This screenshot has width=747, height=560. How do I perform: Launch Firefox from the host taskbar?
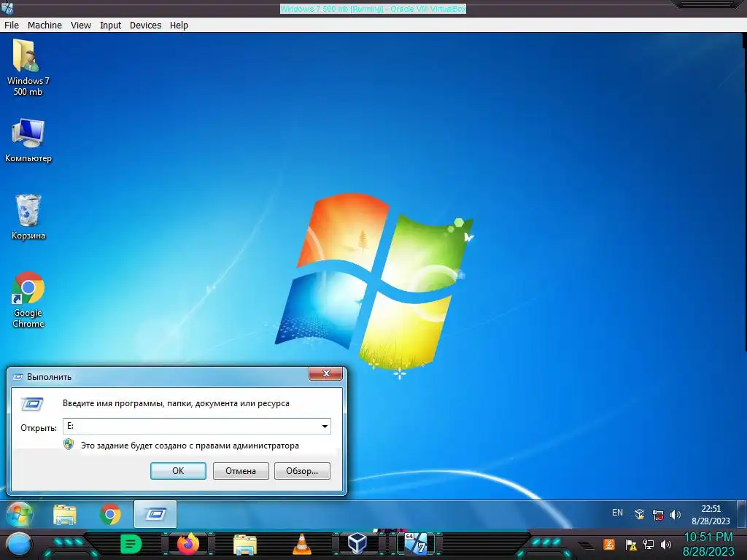click(188, 544)
